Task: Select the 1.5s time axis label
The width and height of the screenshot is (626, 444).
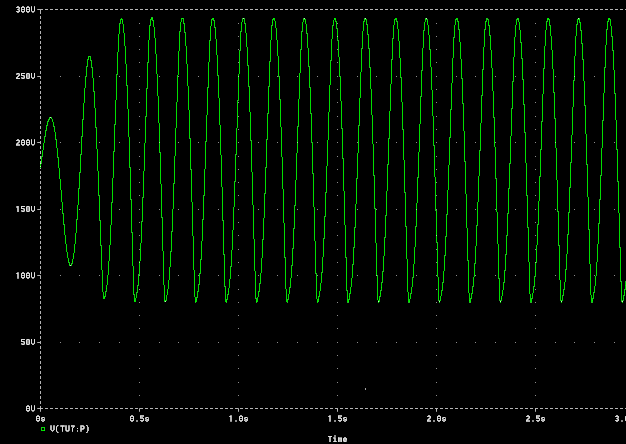Action: [338, 419]
